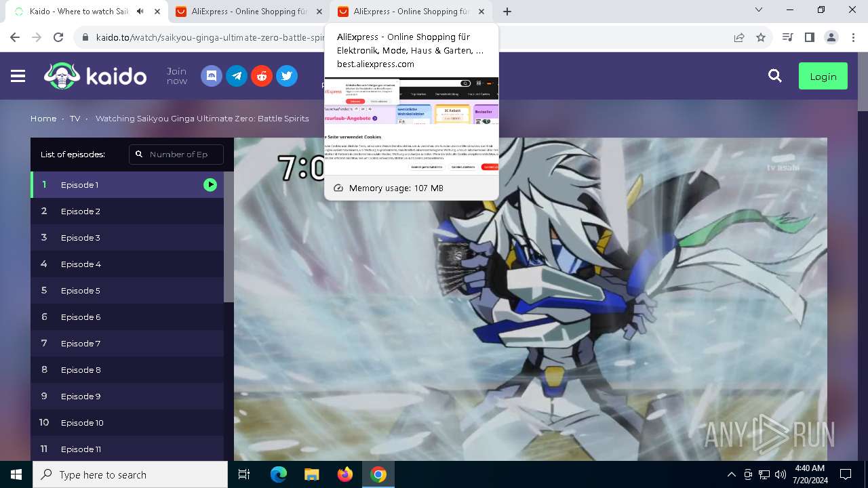Open the notification center icon
Screen dimensions: 868x488
846,474
